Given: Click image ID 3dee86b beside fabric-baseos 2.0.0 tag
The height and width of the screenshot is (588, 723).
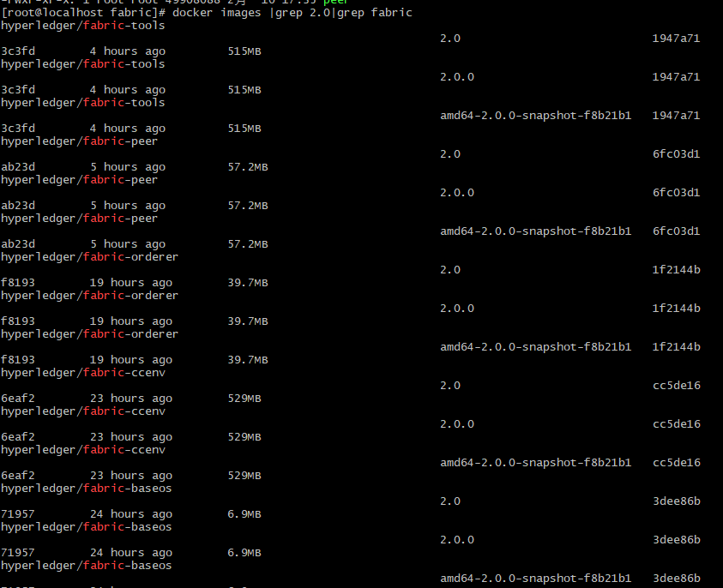Looking at the screenshot, I should click(x=677, y=540).
